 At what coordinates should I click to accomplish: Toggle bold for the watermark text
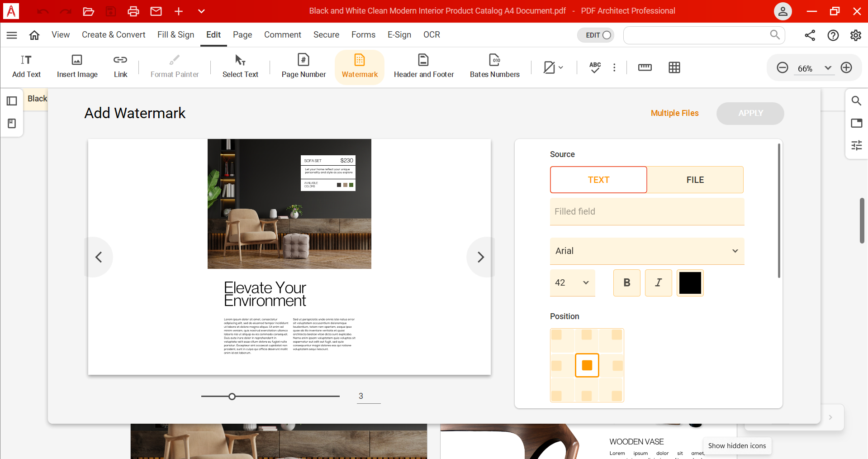(626, 282)
